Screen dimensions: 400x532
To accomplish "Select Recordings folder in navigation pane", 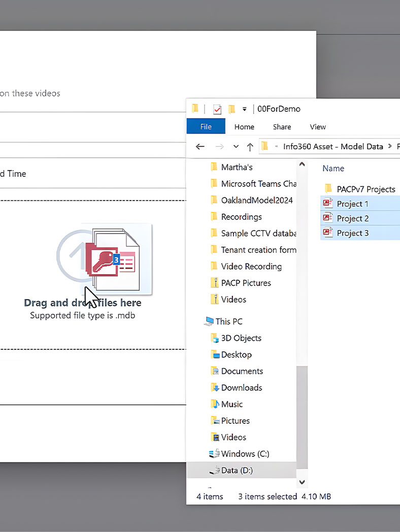I will (241, 217).
